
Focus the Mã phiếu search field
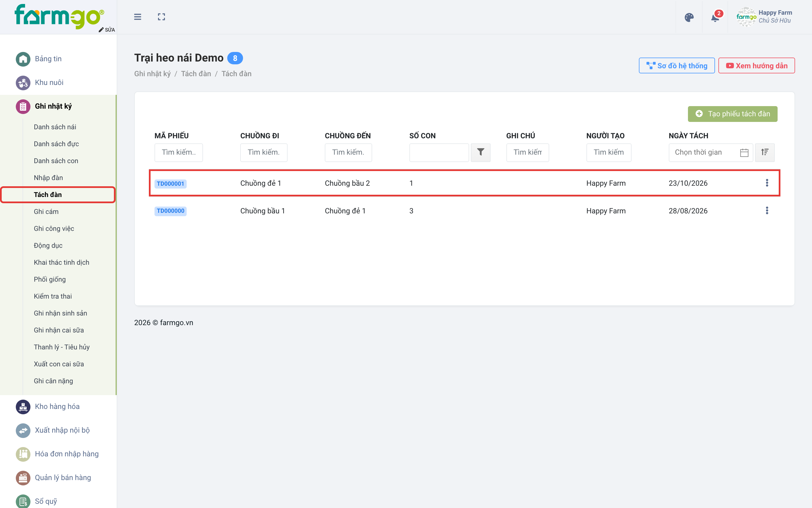point(178,152)
